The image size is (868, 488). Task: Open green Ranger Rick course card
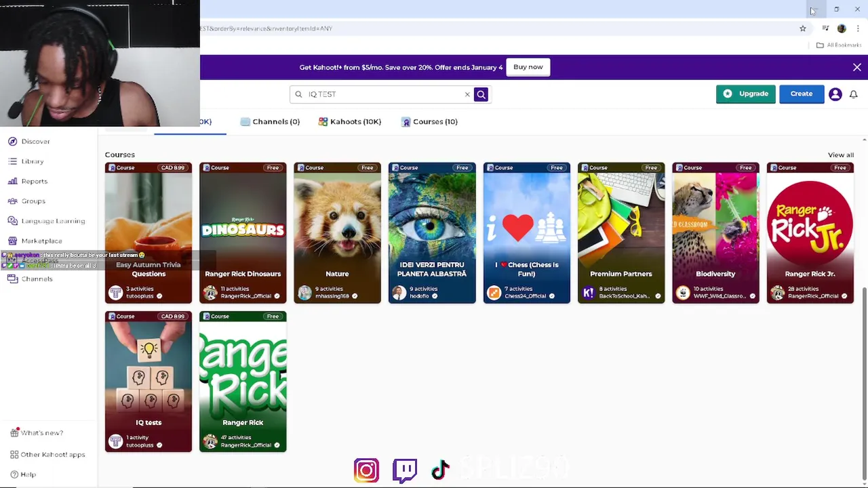(243, 382)
